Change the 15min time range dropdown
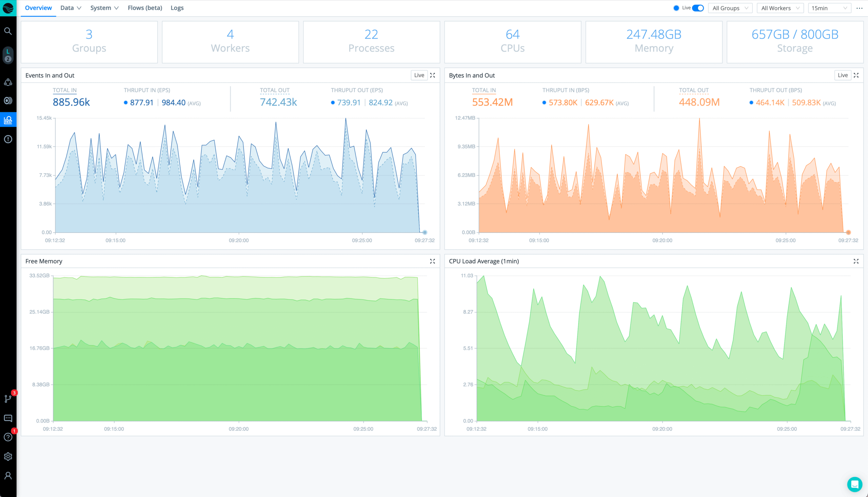Viewport: 868px width, 497px height. [829, 8]
